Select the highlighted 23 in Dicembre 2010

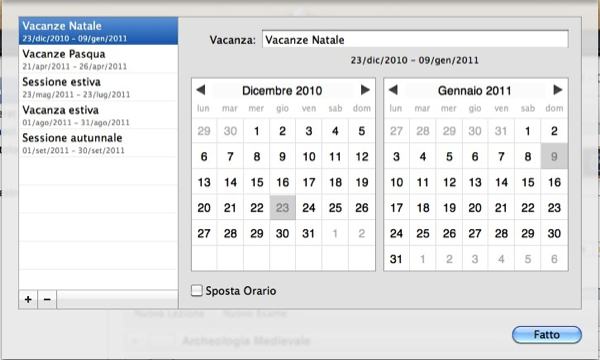point(282,208)
